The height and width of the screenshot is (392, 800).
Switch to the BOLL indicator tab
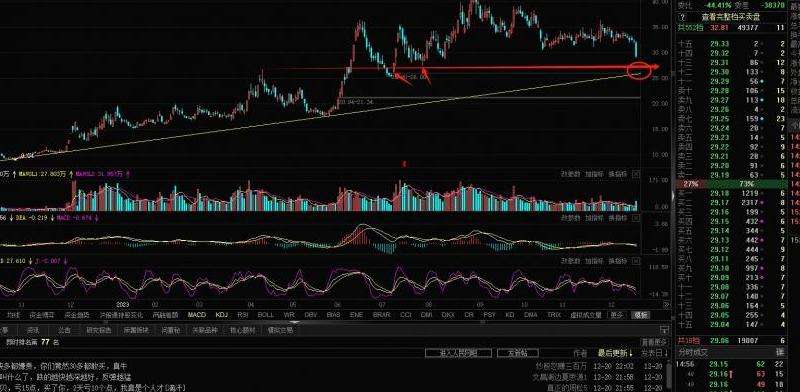click(265, 315)
